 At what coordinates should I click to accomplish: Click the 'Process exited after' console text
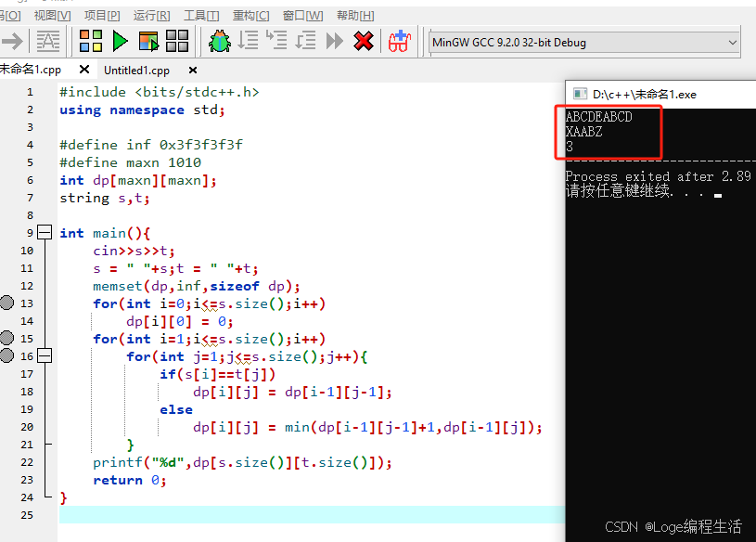659,176
